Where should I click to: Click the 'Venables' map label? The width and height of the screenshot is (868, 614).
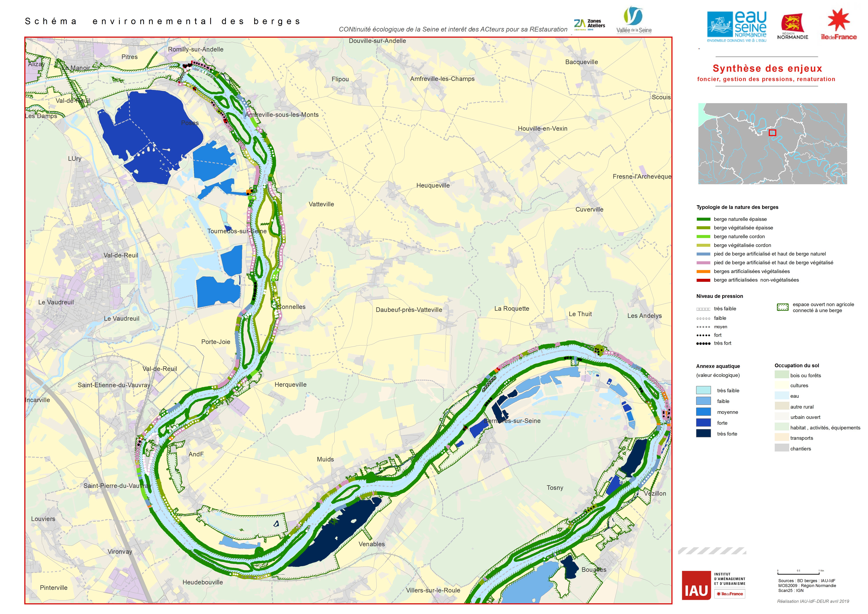(x=372, y=544)
